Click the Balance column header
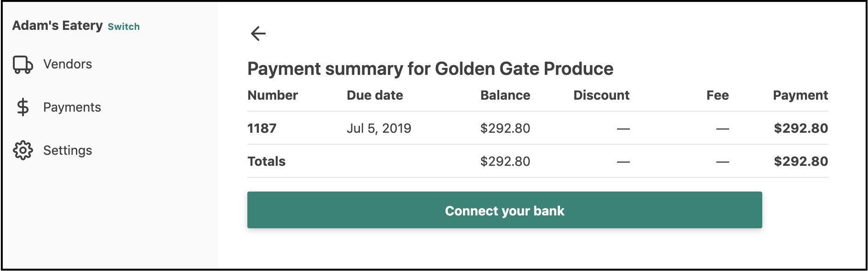868x271 pixels. [x=505, y=95]
